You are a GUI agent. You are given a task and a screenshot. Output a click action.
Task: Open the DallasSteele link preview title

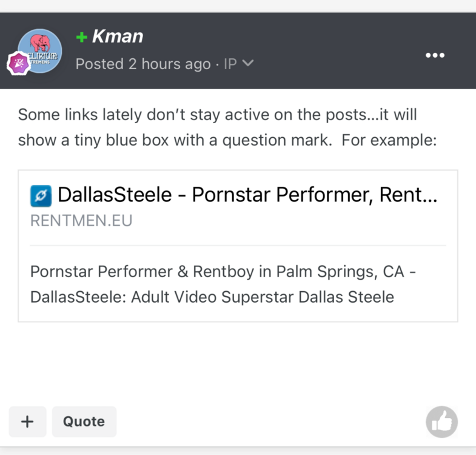point(247,195)
